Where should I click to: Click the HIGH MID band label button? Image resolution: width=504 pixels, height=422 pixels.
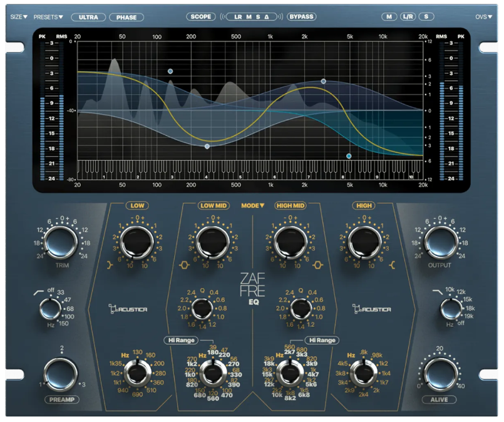click(291, 205)
